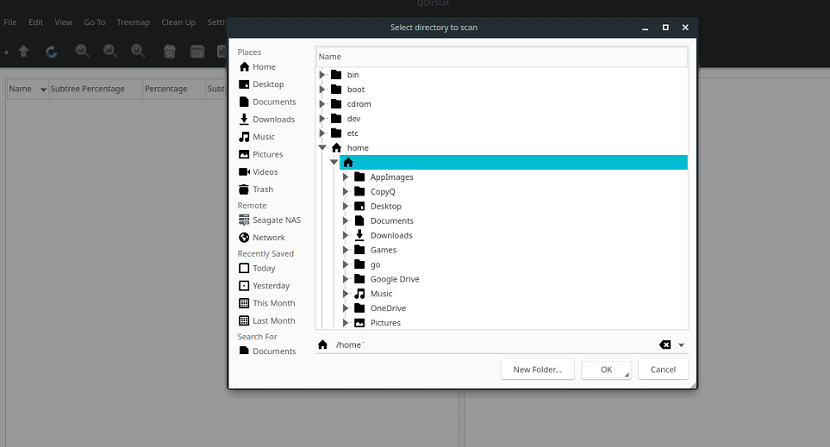Select Pictures in the Places sidebar
This screenshot has width=830, height=447.
tap(267, 154)
